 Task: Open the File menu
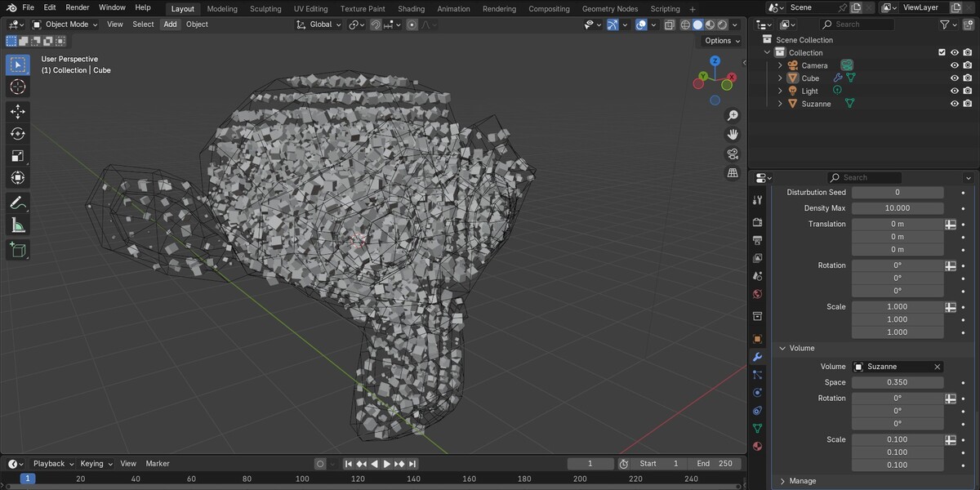[29, 7]
